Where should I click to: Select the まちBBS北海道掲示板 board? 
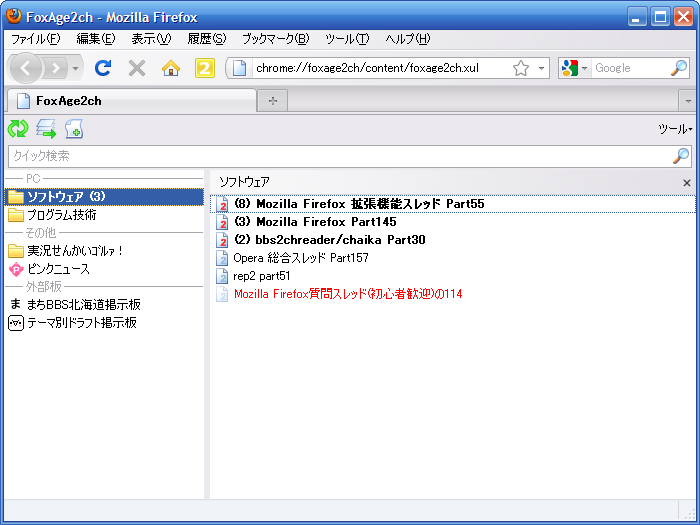point(104,305)
